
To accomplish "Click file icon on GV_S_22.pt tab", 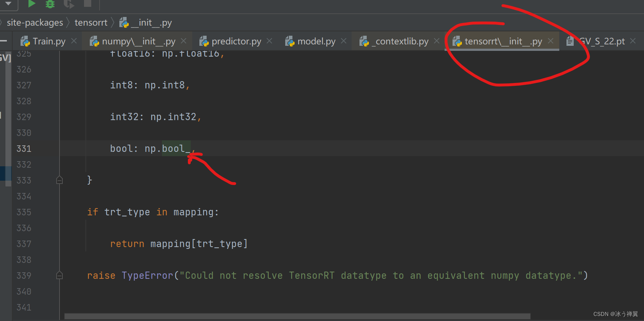I will click(x=570, y=41).
